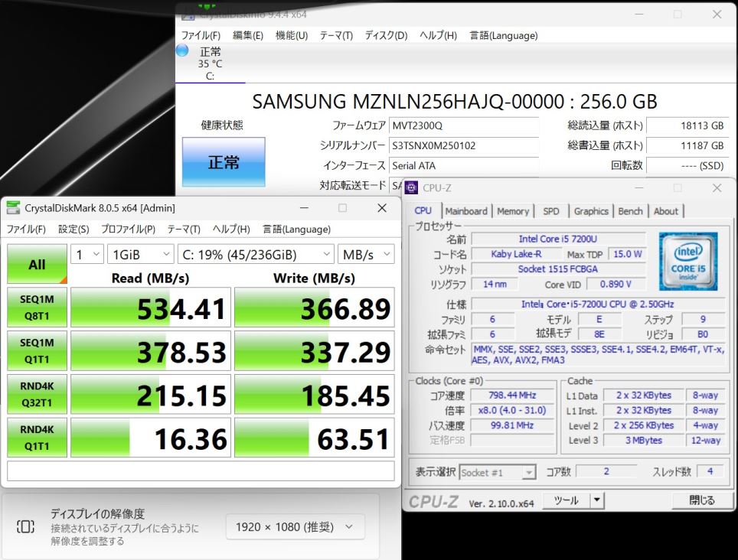Viewport: 738px width, 560px height.
Task: Click the serial number S3TSNX0M250102
Action: [464, 146]
